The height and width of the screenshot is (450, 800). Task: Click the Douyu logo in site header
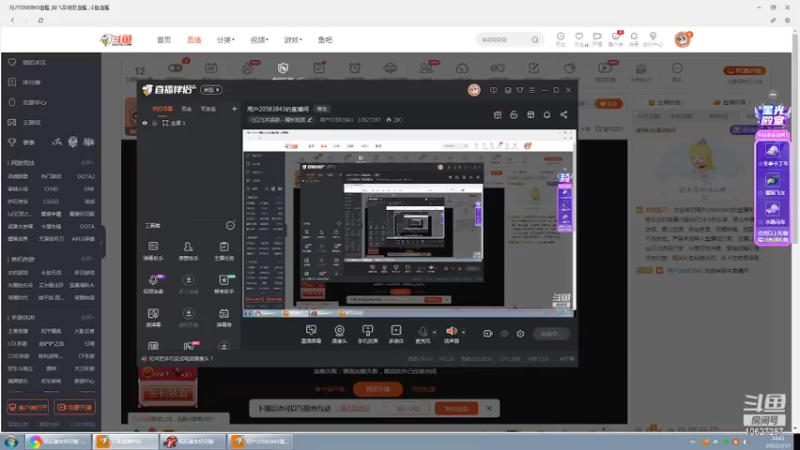[x=116, y=40]
